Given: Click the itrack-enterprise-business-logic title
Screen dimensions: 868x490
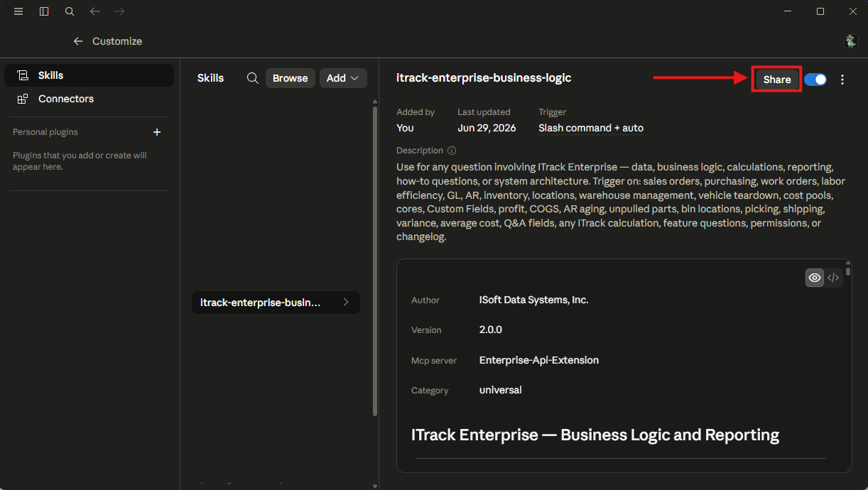Looking at the screenshot, I should pos(484,78).
